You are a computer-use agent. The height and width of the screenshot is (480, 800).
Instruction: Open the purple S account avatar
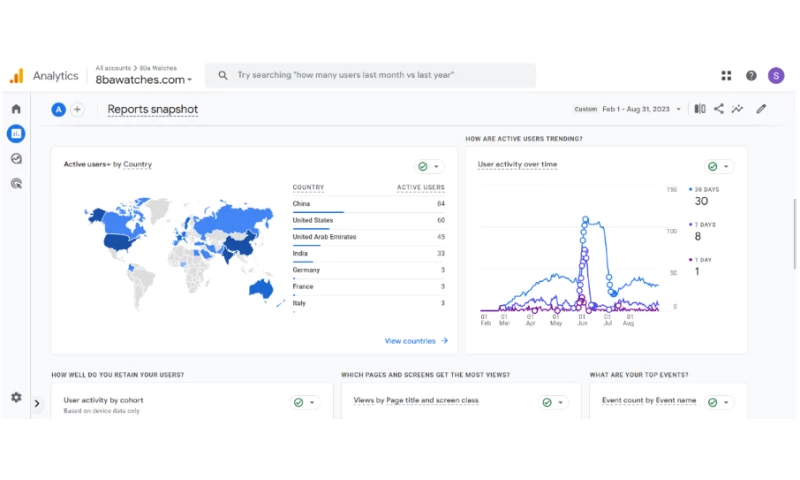click(x=776, y=75)
